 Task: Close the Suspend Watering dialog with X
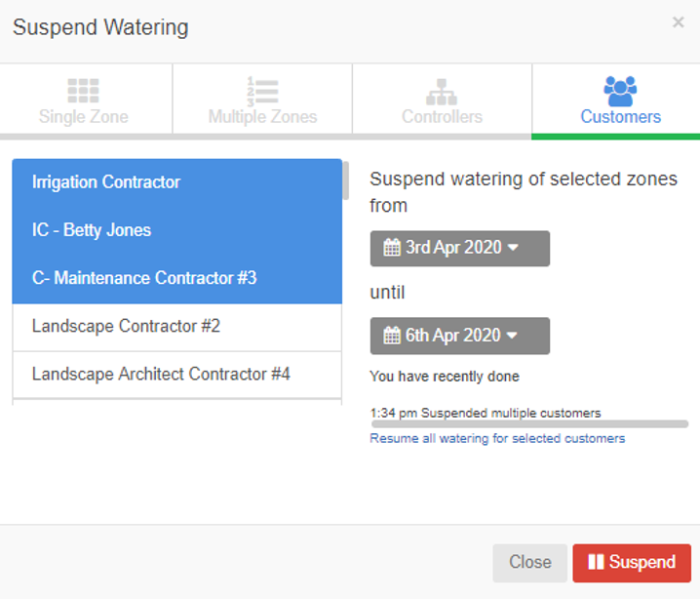(x=678, y=22)
